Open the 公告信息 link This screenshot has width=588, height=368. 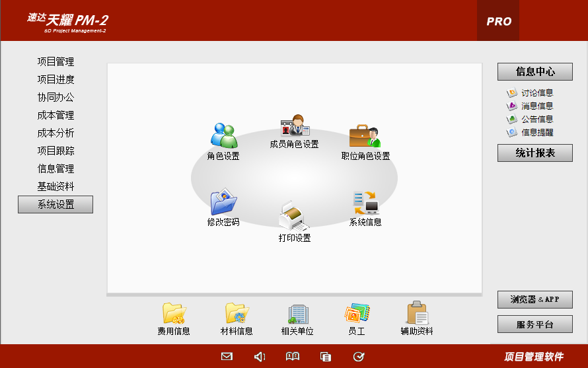point(536,120)
